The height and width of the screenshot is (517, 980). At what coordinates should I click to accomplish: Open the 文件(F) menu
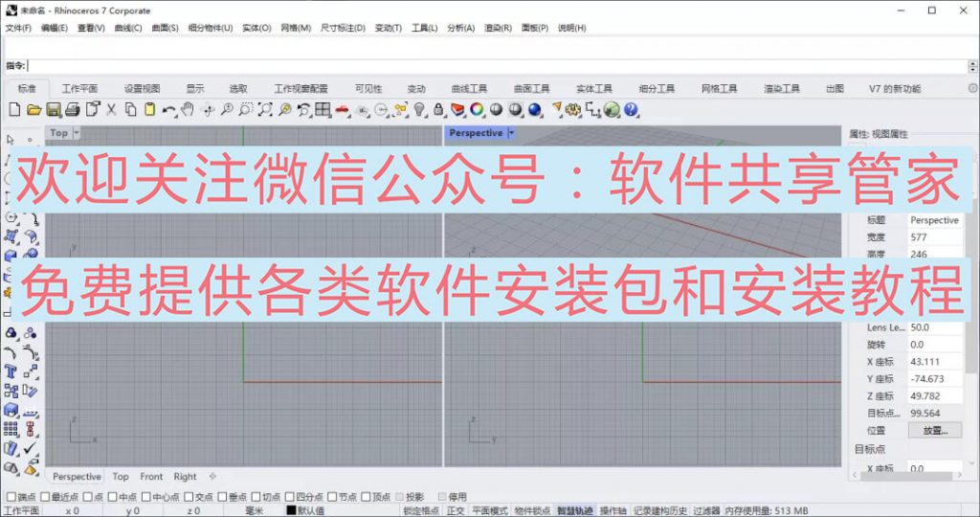18,28
